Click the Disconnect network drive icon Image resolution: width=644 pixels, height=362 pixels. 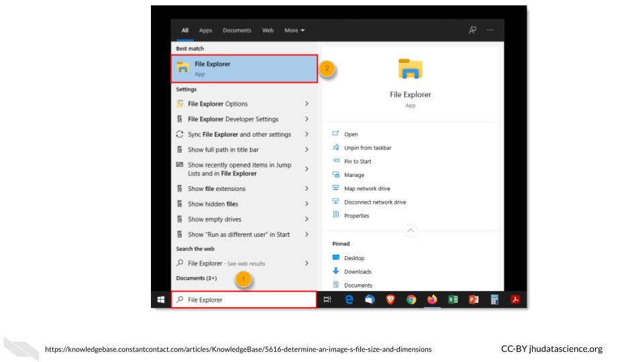335,202
